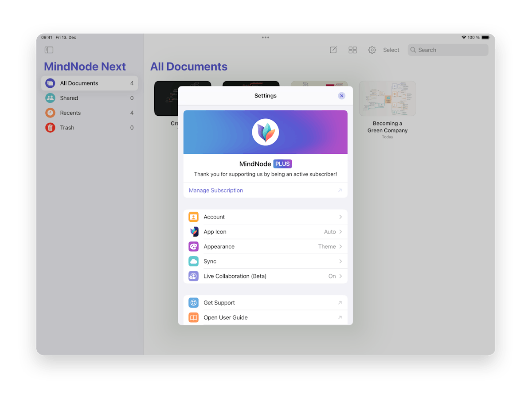Select Recents in the sidebar
This screenshot has height=395, width=532.
(71, 113)
